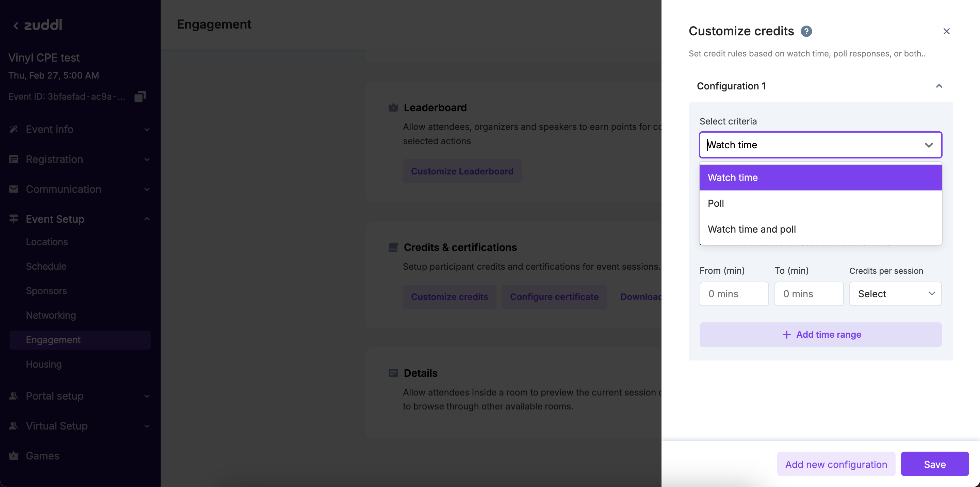Expand the Portal setup sidebar section

(147, 396)
